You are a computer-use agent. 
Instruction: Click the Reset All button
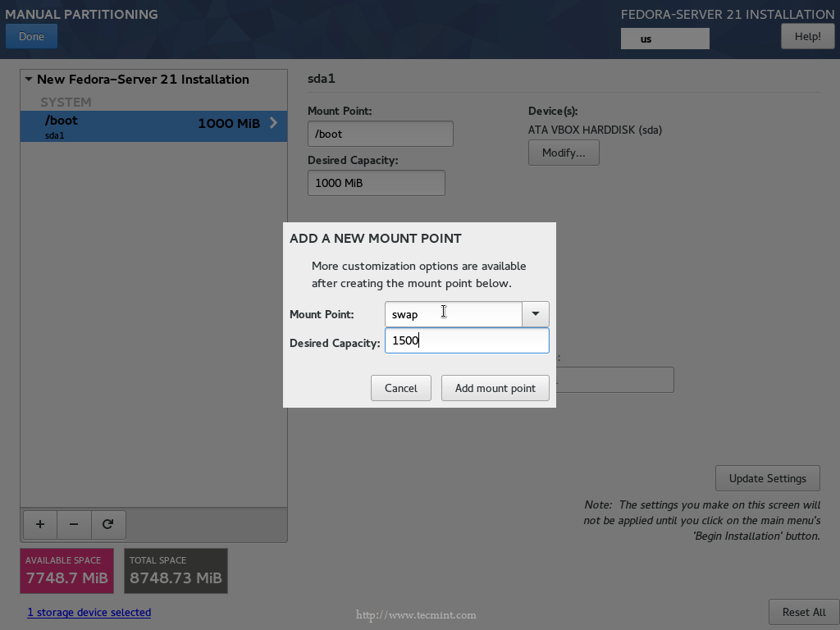click(x=804, y=612)
